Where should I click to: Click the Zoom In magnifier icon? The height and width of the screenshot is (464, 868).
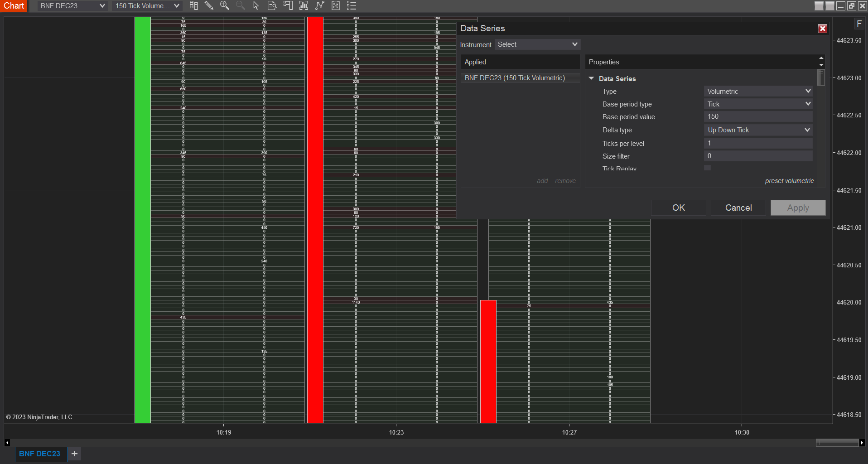(224, 5)
